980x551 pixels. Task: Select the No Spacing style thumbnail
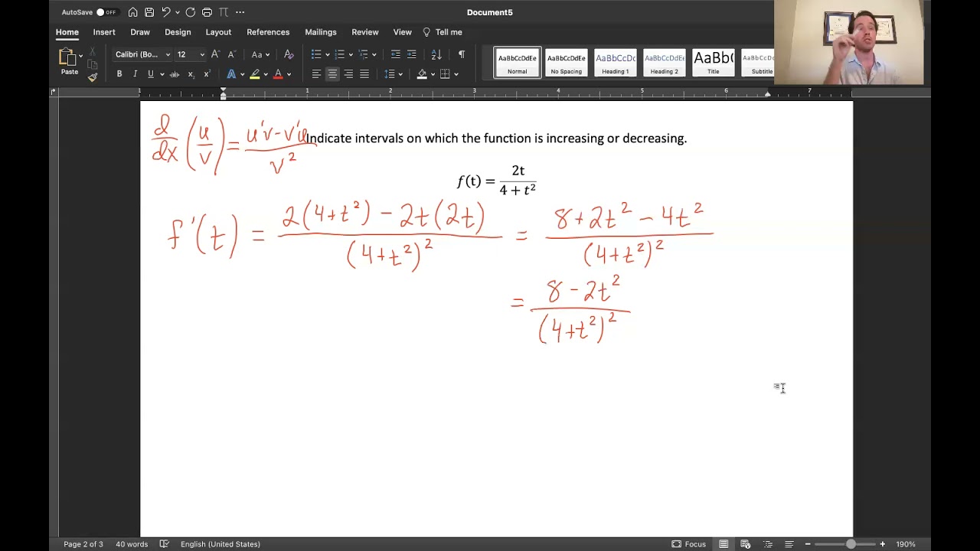pyautogui.click(x=567, y=63)
